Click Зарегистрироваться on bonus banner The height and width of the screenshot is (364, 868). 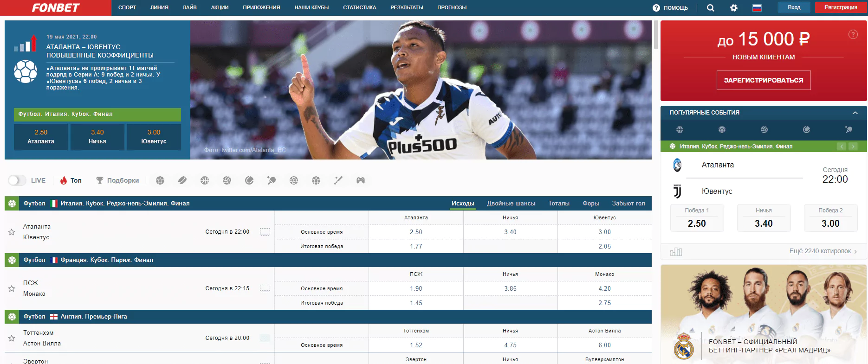(764, 80)
